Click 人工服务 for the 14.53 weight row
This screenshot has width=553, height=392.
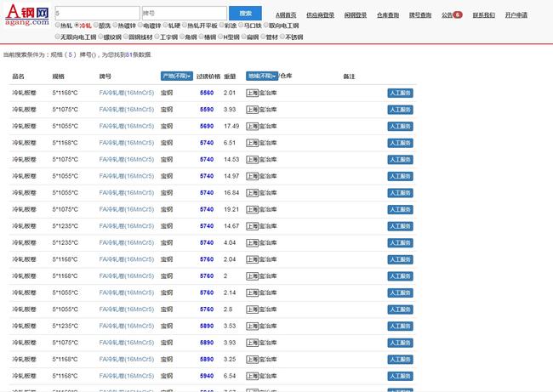pos(401,160)
